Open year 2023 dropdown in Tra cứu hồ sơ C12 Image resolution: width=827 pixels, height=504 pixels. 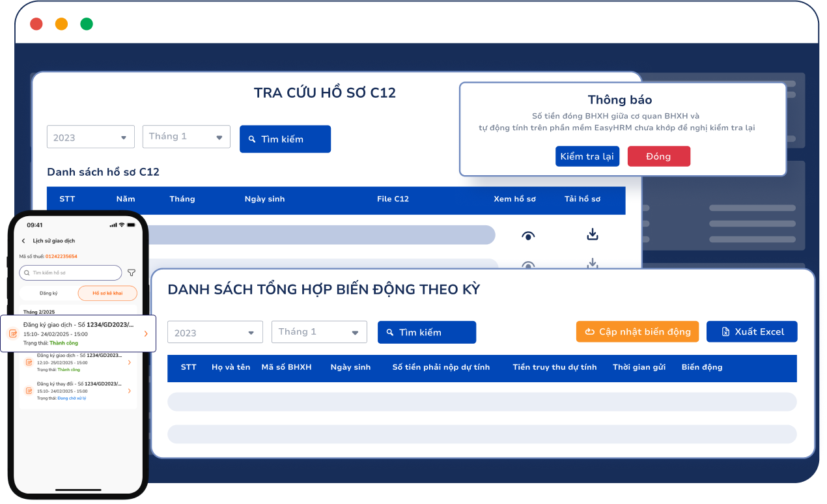tap(91, 137)
